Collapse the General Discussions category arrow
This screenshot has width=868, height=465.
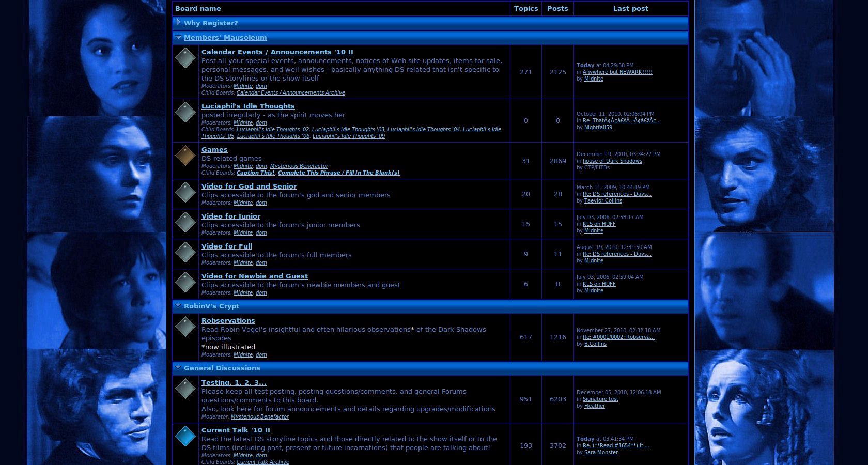(178, 368)
